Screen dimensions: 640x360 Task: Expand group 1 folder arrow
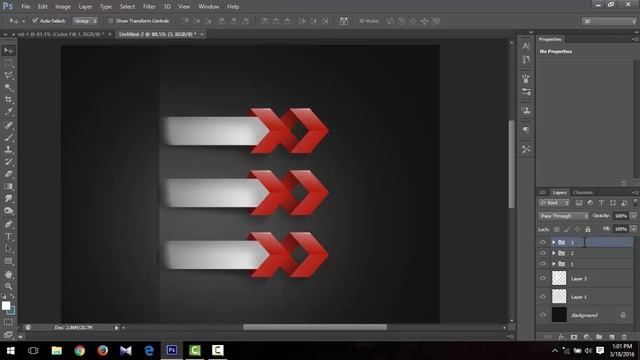(554, 264)
